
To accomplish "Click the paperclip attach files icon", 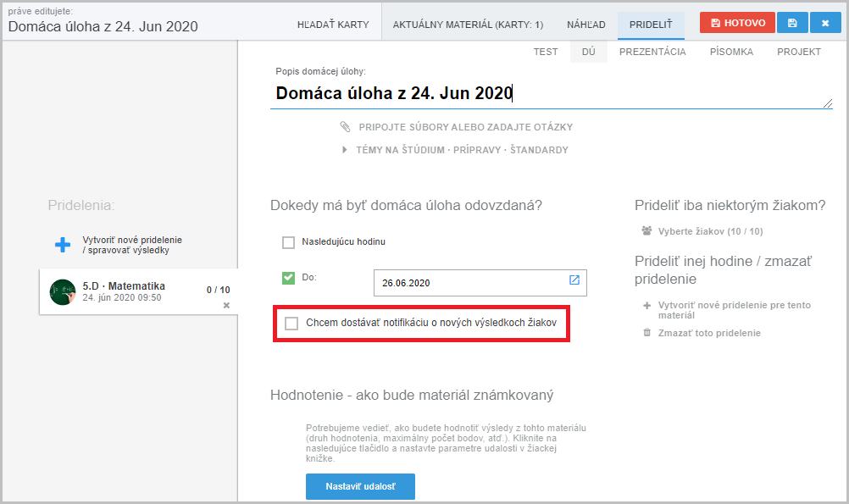I will [x=345, y=127].
